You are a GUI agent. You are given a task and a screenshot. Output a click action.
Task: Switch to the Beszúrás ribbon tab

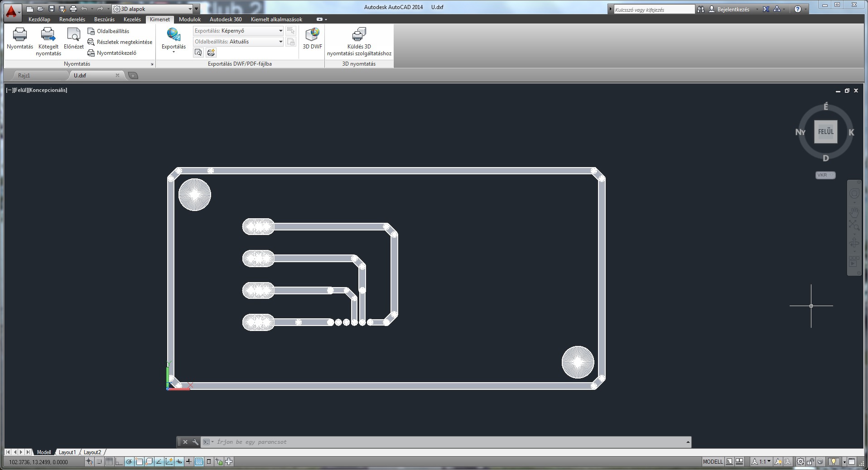pyautogui.click(x=104, y=19)
